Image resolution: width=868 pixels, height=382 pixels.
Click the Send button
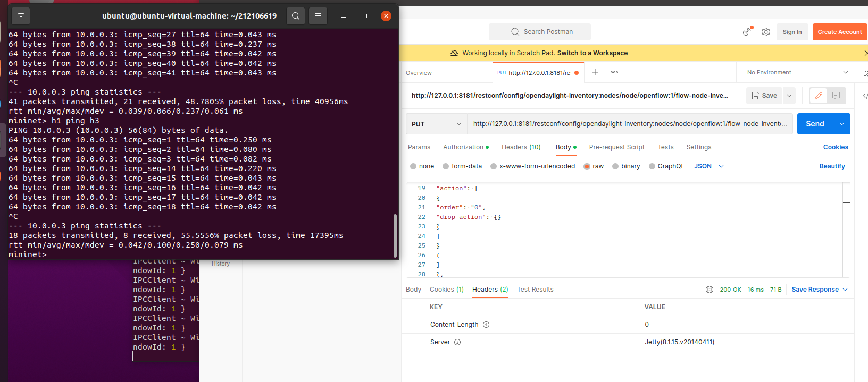[815, 124]
